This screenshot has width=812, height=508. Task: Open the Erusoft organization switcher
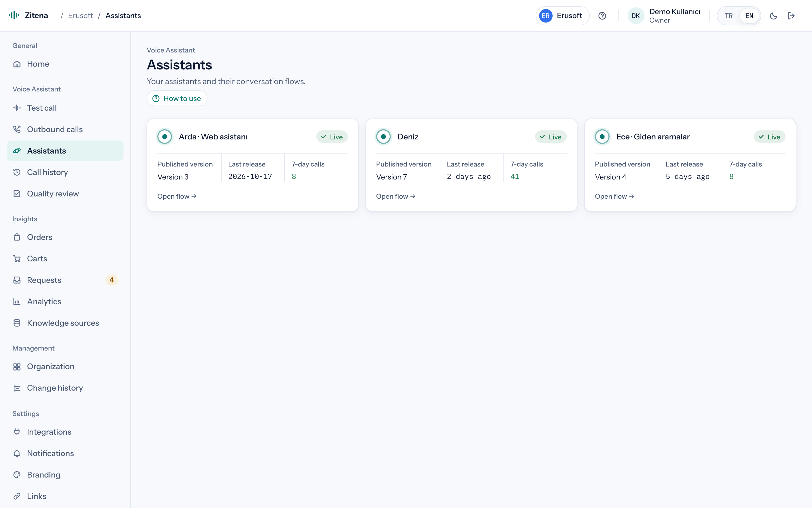pyautogui.click(x=562, y=16)
